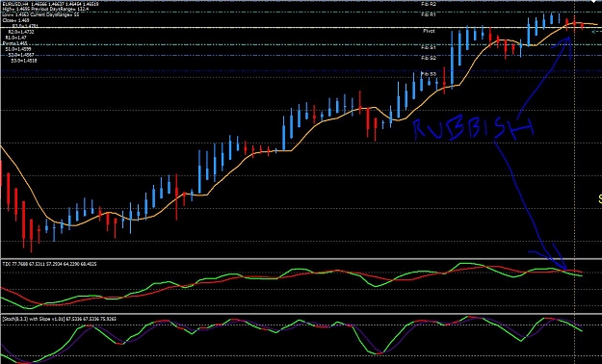602x364 pixels.
Task: Click the Pivot line label mid-chart
Action: 430,31
